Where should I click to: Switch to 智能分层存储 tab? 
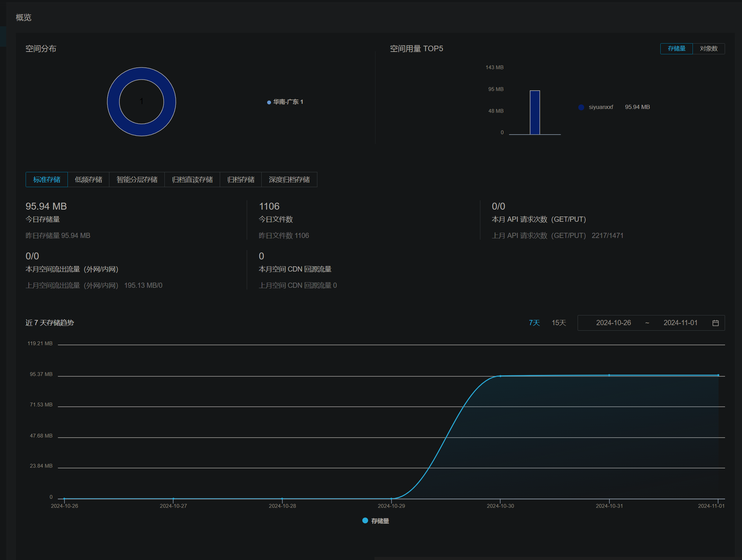(x=137, y=180)
